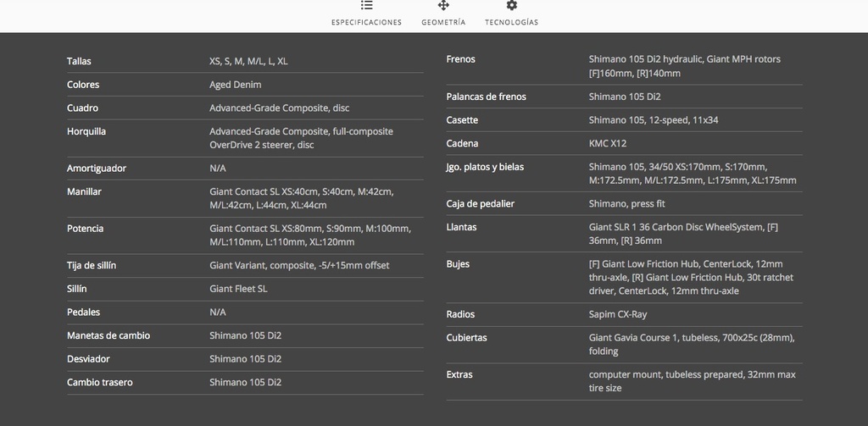Click the 'Giant Fleet SL' saddle value

pyautogui.click(x=238, y=289)
